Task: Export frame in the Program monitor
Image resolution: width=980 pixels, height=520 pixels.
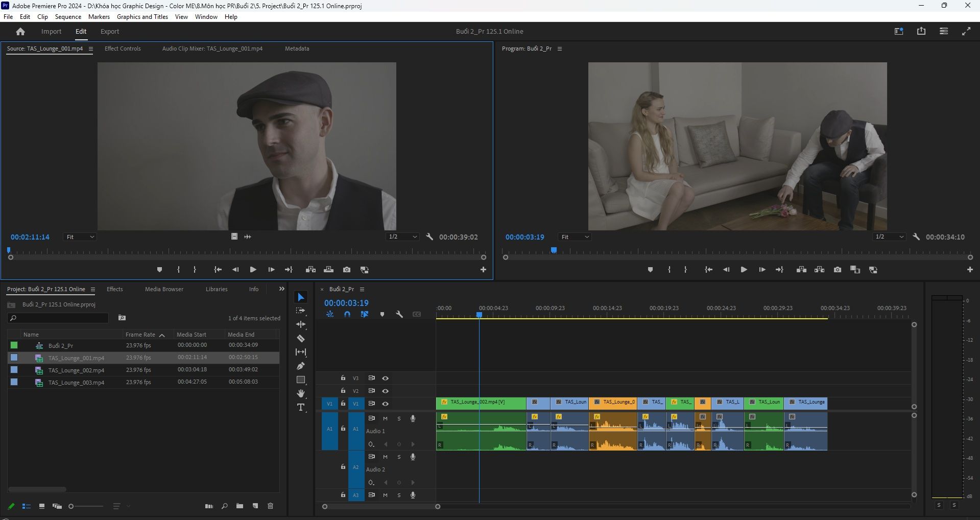Action: (x=838, y=270)
